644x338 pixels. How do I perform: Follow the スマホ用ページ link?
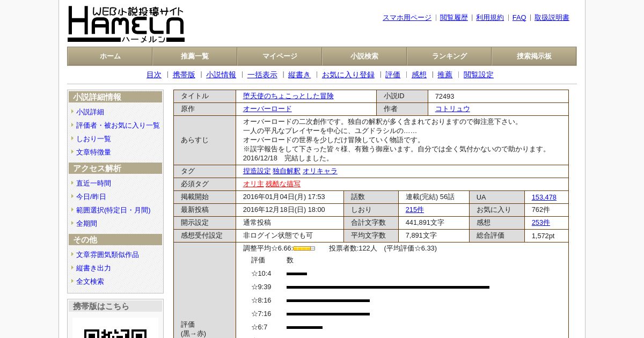coord(407,18)
